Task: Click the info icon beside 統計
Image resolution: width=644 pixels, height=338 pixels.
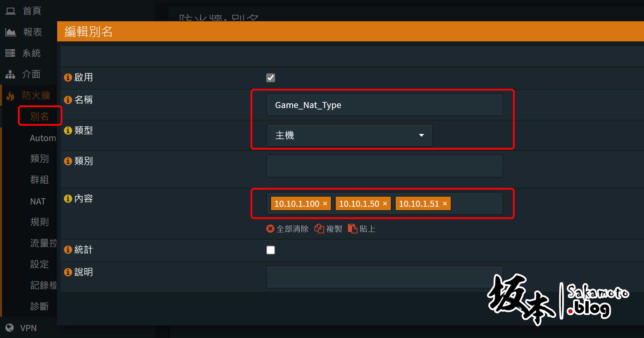Action: point(68,250)
